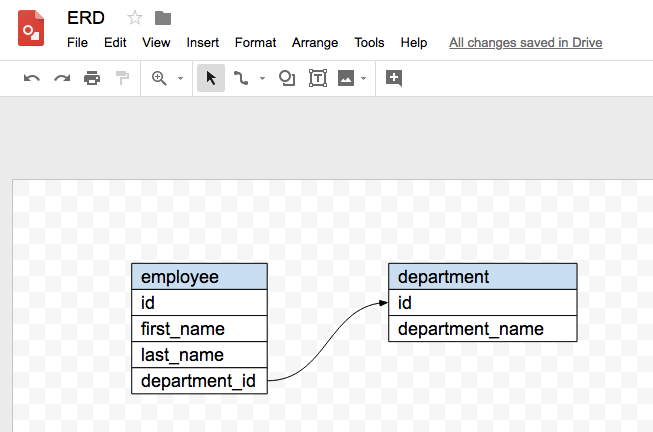
Task: Activate the Paint format roller
Action: [x=122, y=78]
